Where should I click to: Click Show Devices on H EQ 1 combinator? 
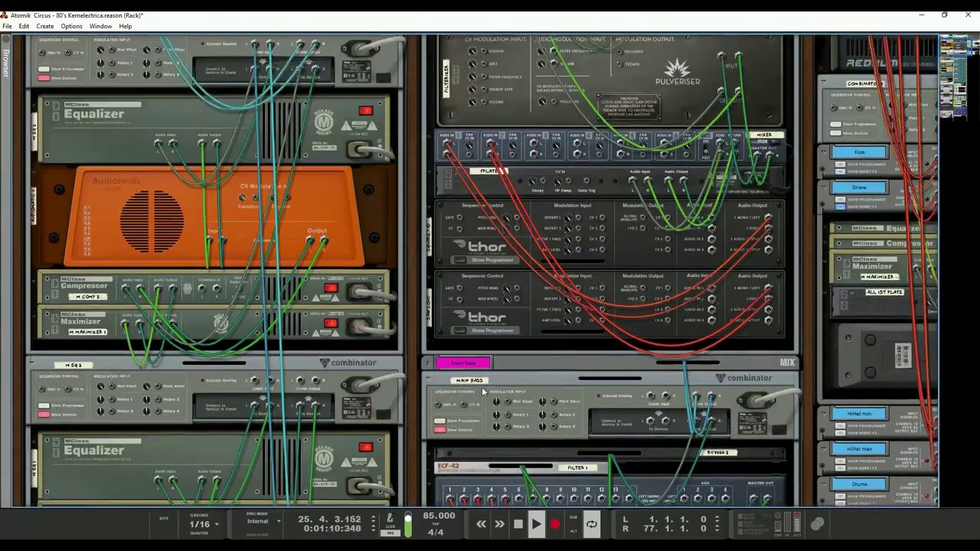click(44, 414)
